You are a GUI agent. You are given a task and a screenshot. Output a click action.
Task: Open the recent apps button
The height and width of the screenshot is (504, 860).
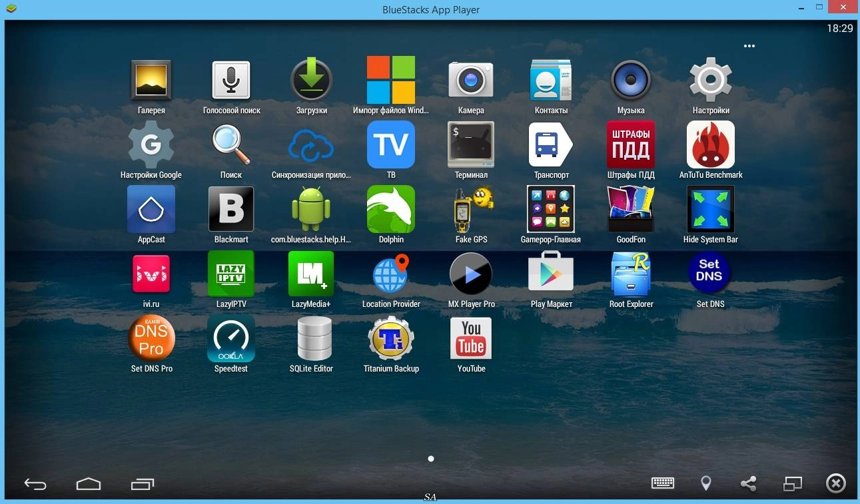click(143, 484)
